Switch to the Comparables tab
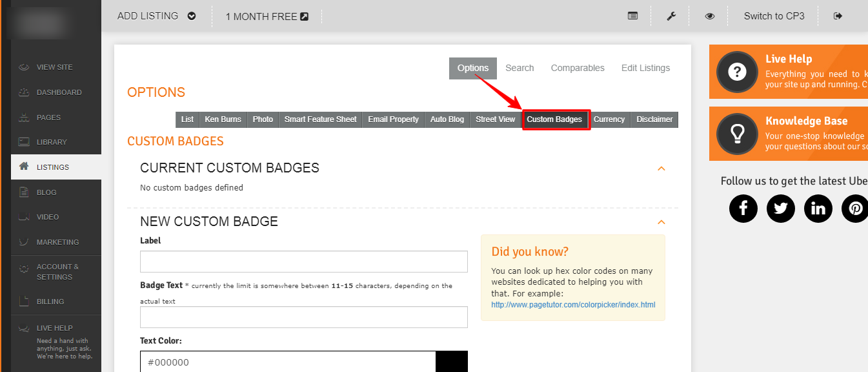Image resolution: width=868 pixels, height=372 pixels. (578, 68)
